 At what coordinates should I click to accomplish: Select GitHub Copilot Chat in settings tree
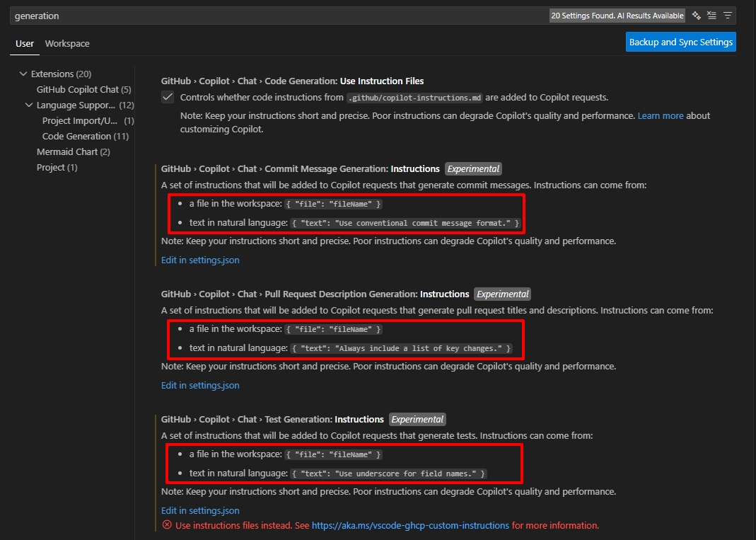pos(78,89)
